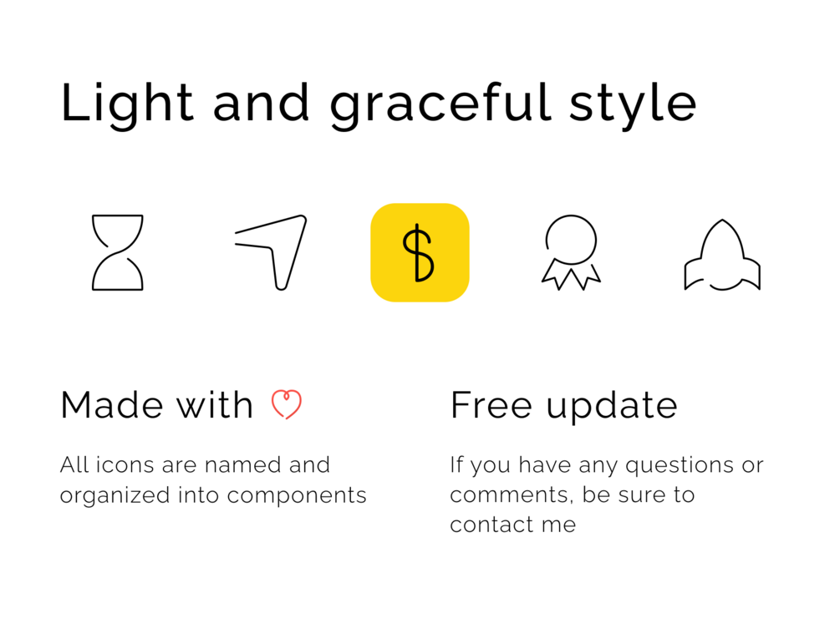The height and width of the screenshot is (634, 840).
Task: Click the hourglass icon
Action: [117, 253]
